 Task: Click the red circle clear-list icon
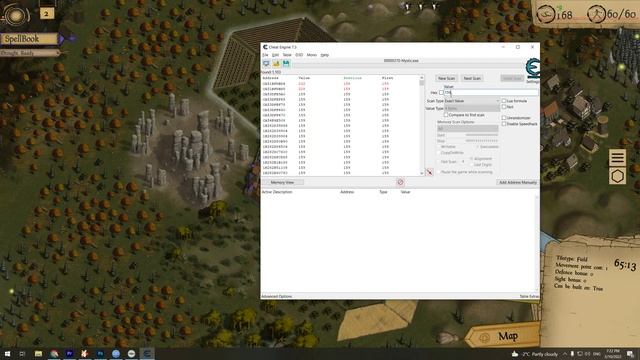click(x=400, y=182)
